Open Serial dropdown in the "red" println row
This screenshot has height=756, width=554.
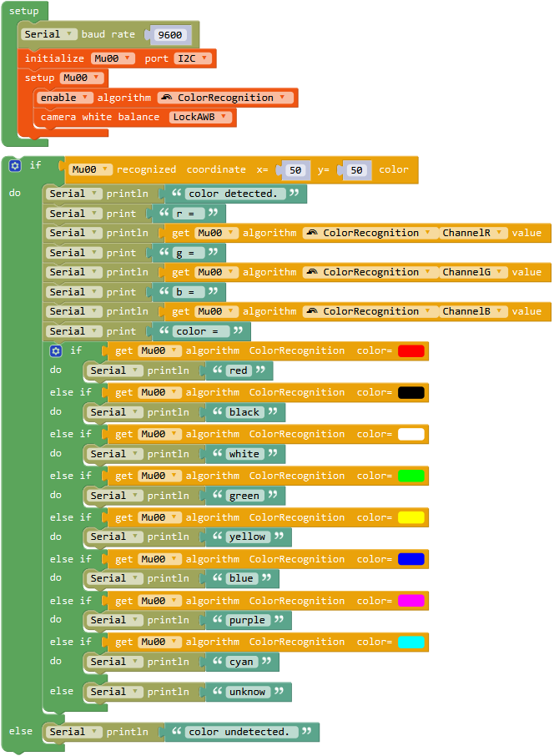click(x=115, y=370)
